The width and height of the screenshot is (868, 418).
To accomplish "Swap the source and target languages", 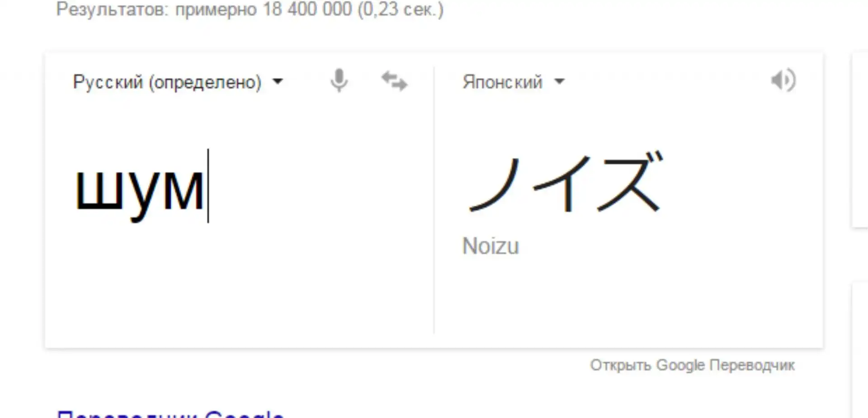I will pyautogui.click(x=394, y=81).
